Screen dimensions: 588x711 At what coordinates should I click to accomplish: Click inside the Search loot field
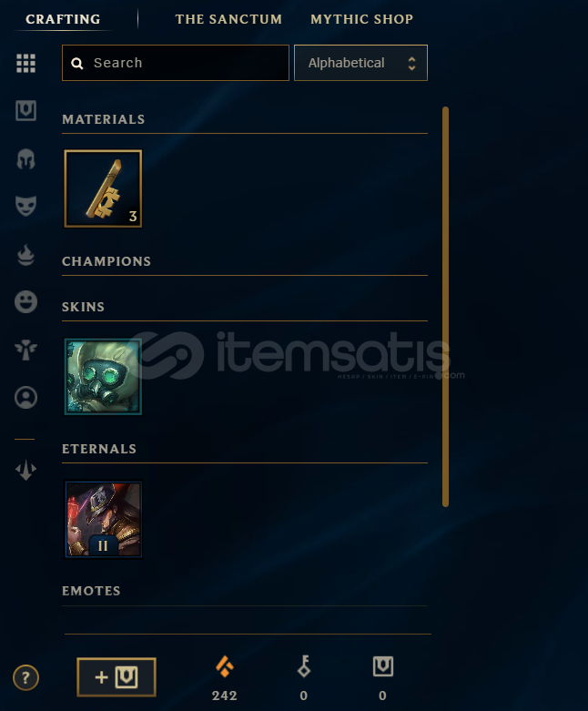point(176,63)
